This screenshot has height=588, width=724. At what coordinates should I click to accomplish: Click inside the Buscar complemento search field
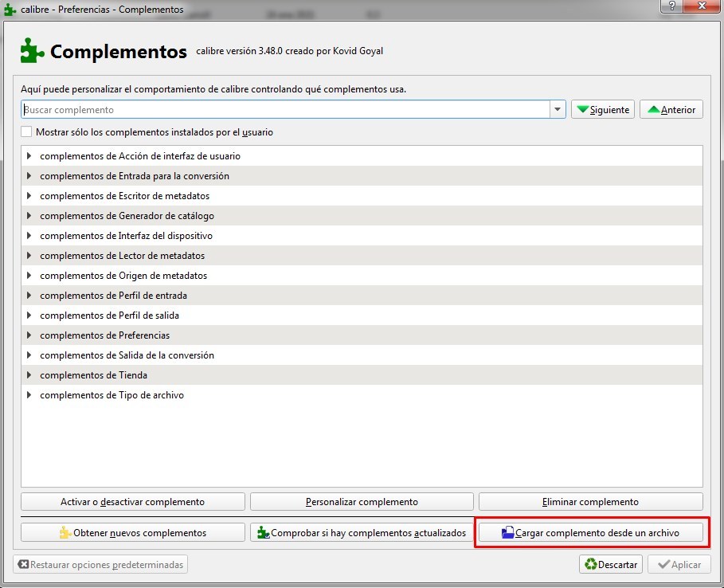[x=279, y=110]
